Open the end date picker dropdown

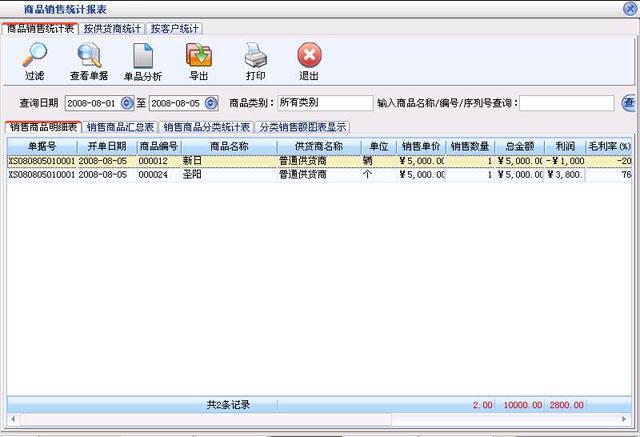coord(211,103)
